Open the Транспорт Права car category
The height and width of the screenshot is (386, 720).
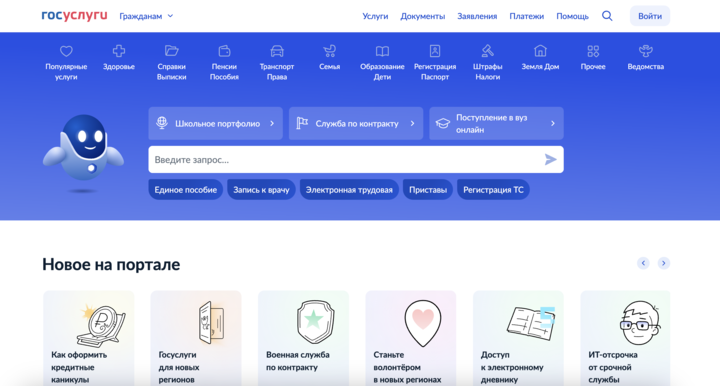point(277,62)
